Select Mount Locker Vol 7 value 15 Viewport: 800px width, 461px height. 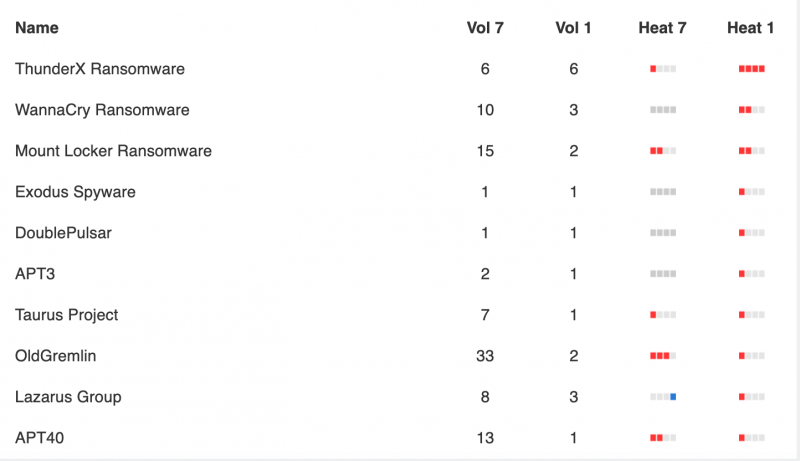pyautogui.click(x=485, y=151)
